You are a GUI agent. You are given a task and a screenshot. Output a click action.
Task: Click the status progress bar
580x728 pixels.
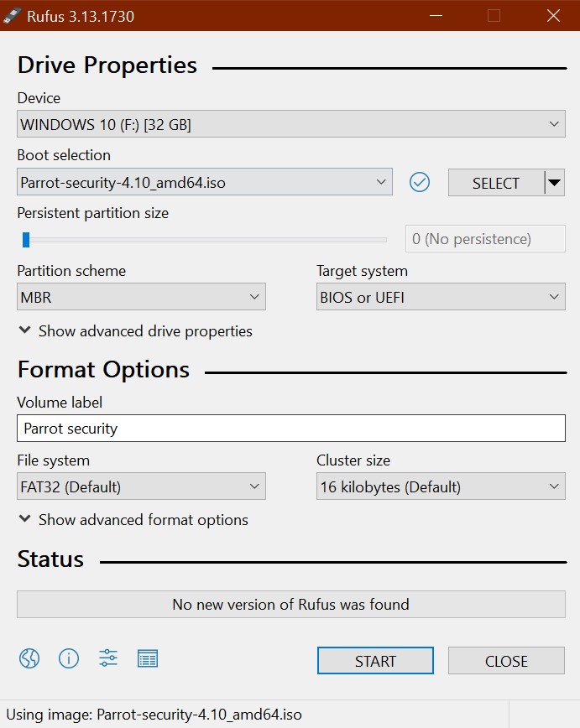point(291,605)
